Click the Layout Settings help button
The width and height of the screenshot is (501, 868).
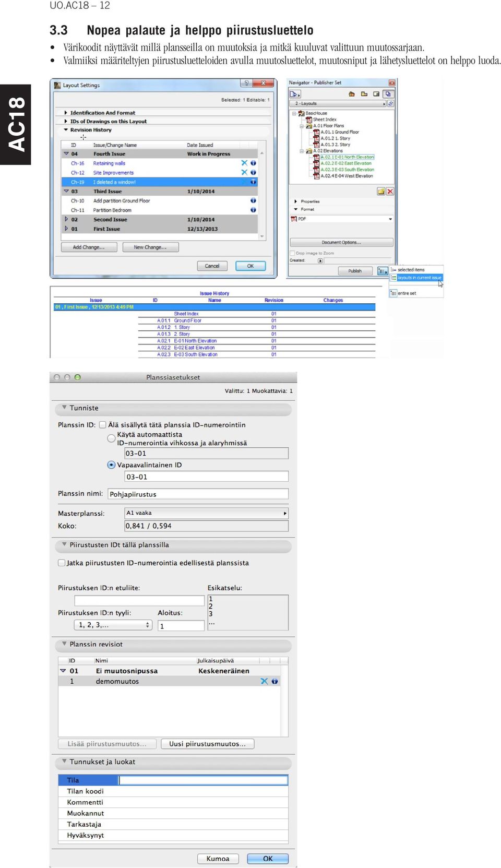pyautogui.click(x=246, y=84)
